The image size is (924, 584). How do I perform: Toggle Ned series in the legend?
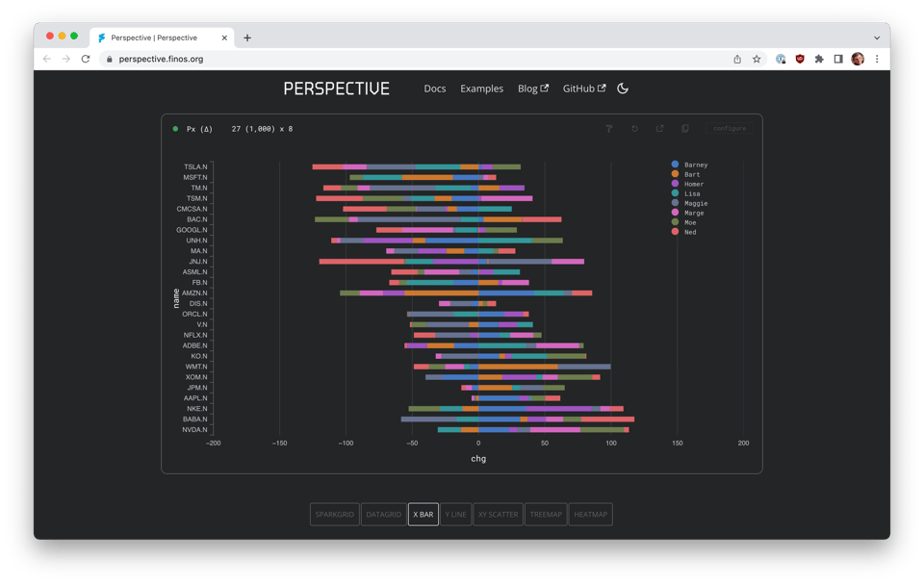click(x=689, y=232)
